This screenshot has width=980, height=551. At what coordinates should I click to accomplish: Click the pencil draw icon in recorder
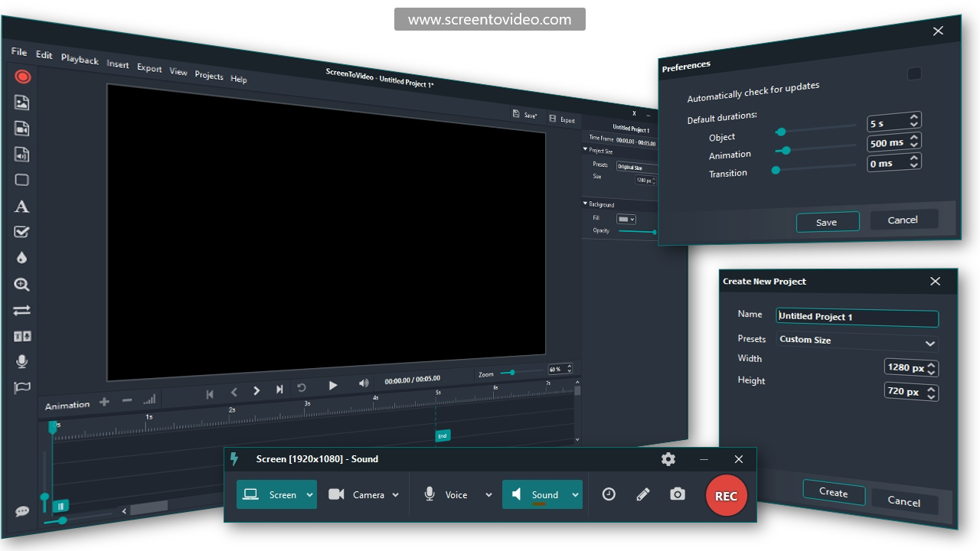[643, 494]
